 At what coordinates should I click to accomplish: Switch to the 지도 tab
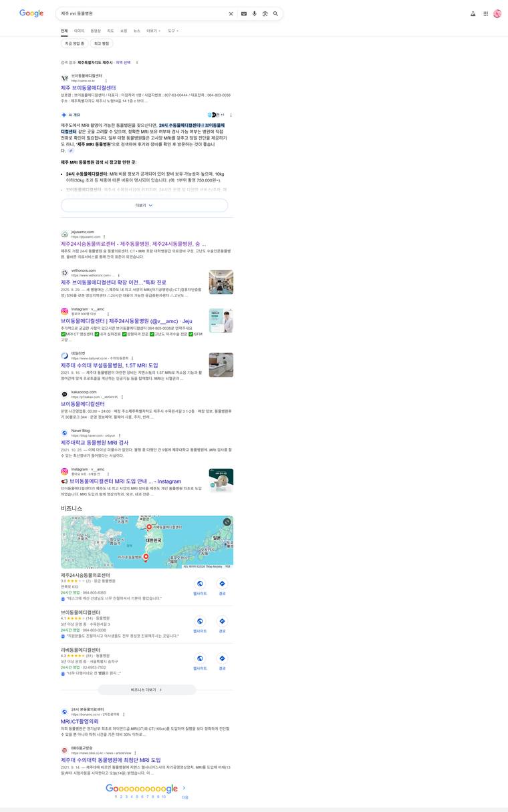110,31
